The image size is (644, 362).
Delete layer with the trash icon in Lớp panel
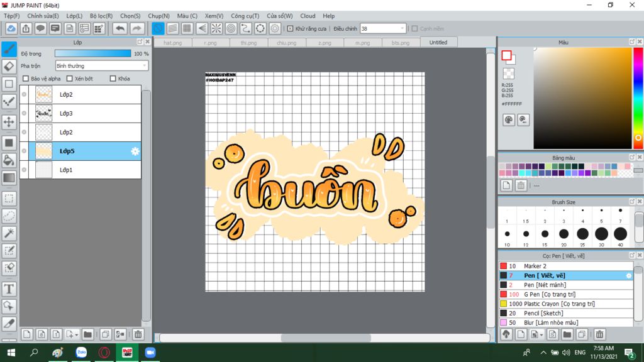point(138,334)
